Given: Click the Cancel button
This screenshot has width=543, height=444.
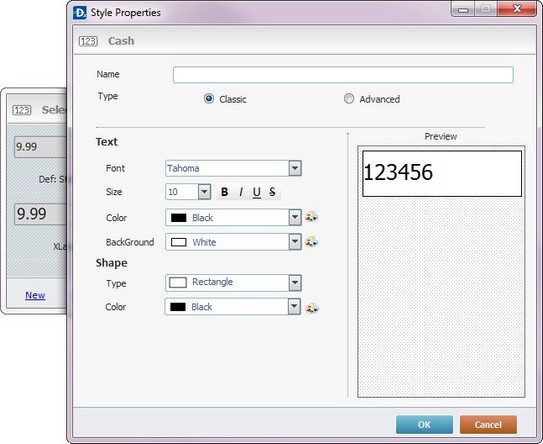Looking at the screenshot, I should [x=488, y=425].
